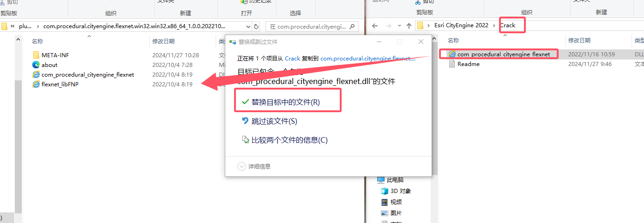Select 此电脑 in the navigation tree
The height and width of the screenshot is (223, 644).
pyautogui.click(x=395, y=180)
